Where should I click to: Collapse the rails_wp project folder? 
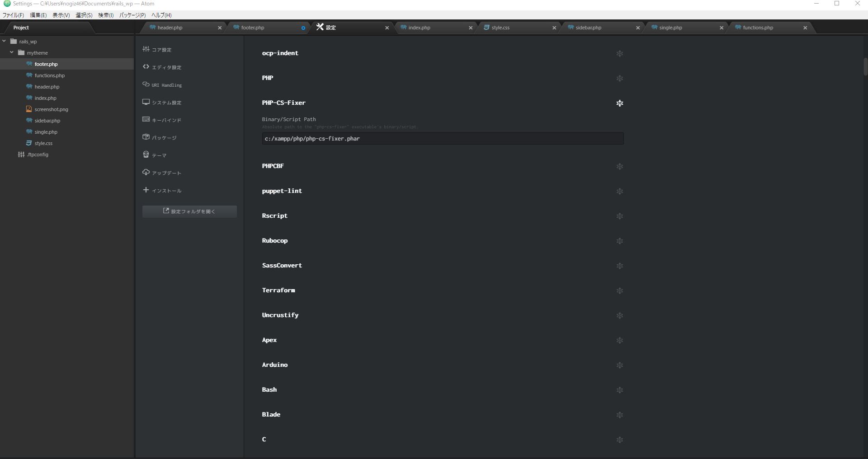(x=4, y=41)
